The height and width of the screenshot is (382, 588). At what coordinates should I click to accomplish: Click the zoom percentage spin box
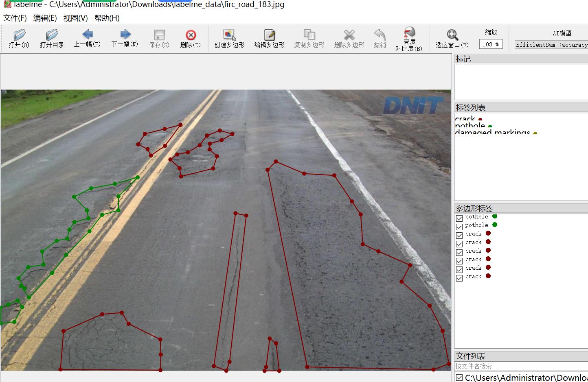coord(491,44)
